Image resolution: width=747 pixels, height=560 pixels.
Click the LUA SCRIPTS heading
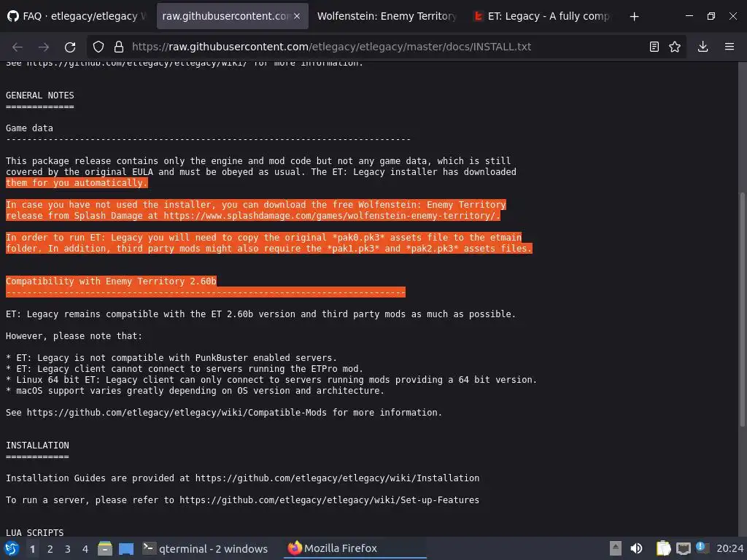point(35,533)
